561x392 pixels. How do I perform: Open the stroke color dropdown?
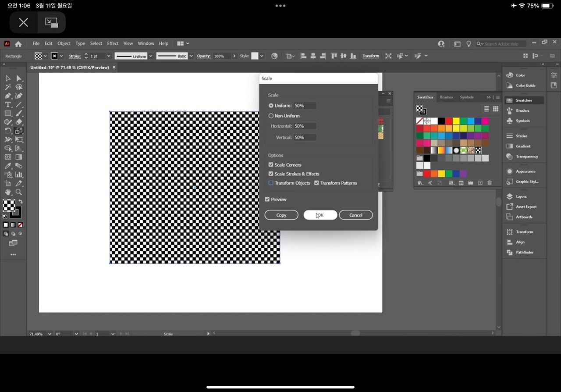pyautogui.click(x=61, y=56)
